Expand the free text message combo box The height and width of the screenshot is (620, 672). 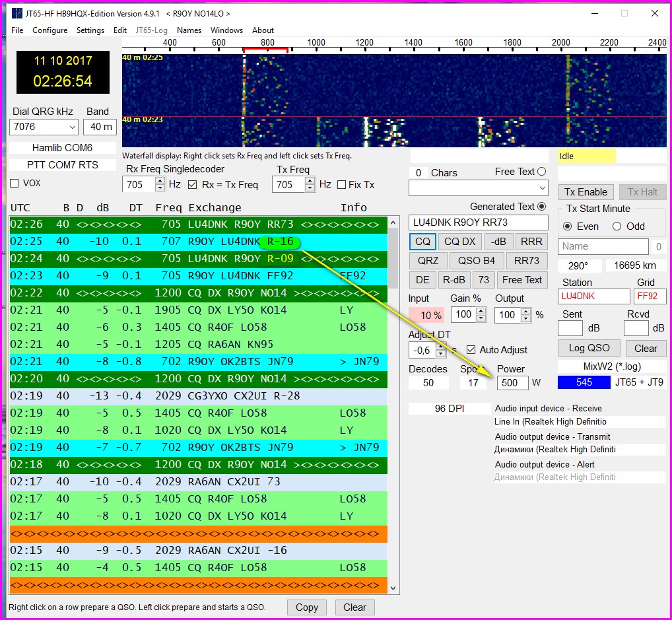coord(541,189)
